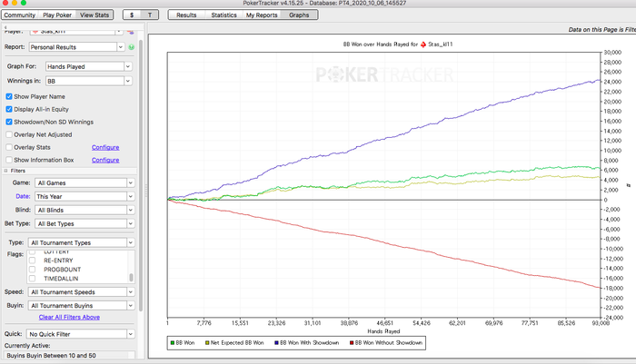Click player select icon next to Player field
636x364 pixels.
(x=131, y=31)
